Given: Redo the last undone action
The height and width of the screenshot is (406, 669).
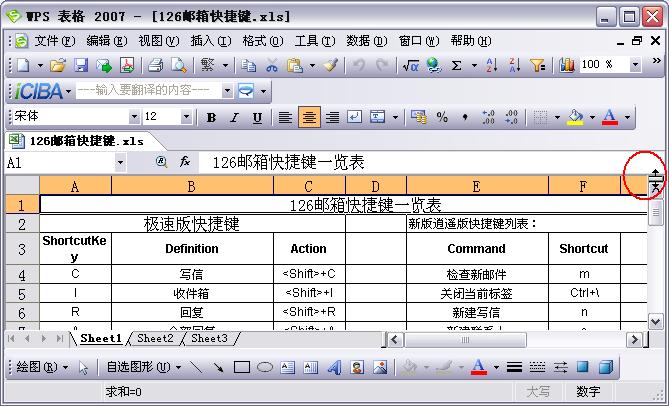Looking at the screenshot, I should (381, 65).
